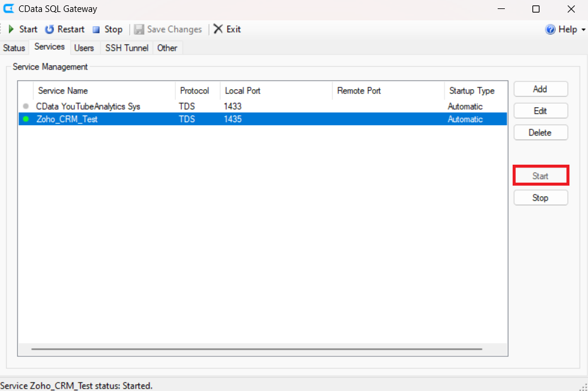Viewport: 588px width, 391px height.
Task: Open the Users tab
Action: (x=84, y=48)
